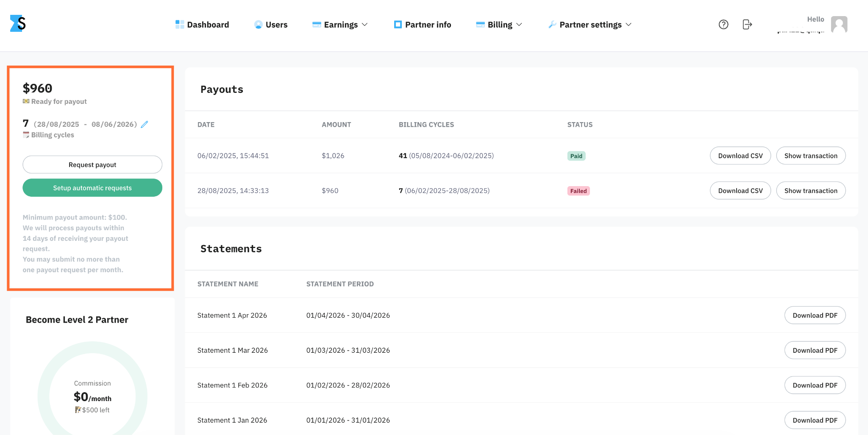Screen dimensions: 868x435
Task: Click the logout icon
Action: pos(747,25)
